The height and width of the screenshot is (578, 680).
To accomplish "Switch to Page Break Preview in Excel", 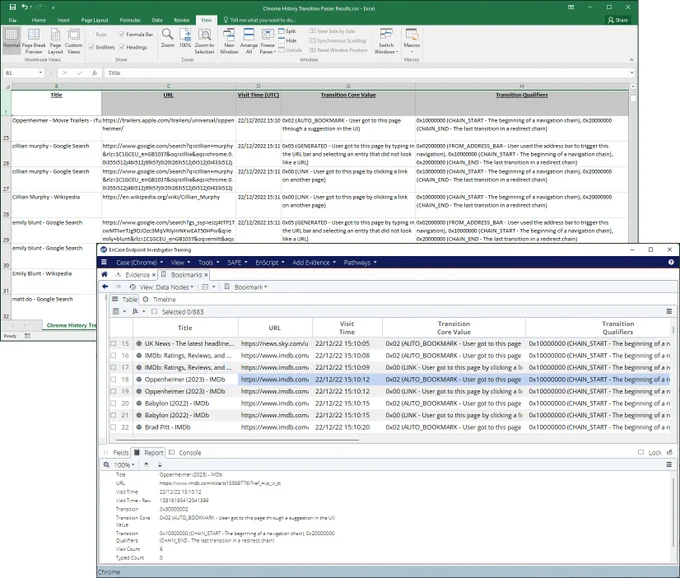I will pos(33,41).
